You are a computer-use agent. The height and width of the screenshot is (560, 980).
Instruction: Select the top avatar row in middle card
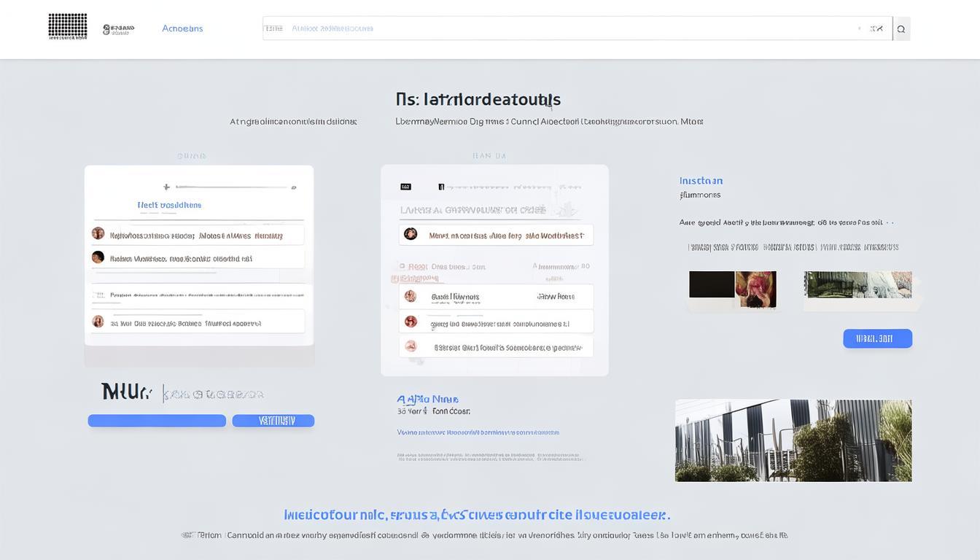496,235
